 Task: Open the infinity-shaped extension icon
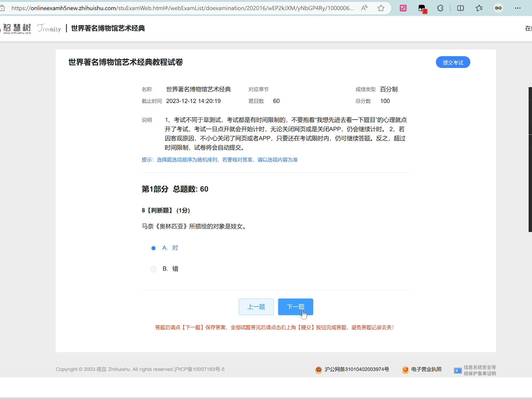point(498,8)
